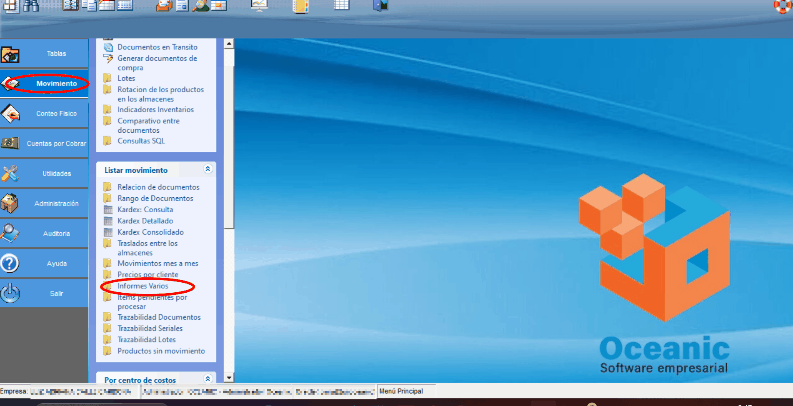Open the Tablas module icon
Image resolution: width=793 pixels, height=406 pixels.
(11, 53)
